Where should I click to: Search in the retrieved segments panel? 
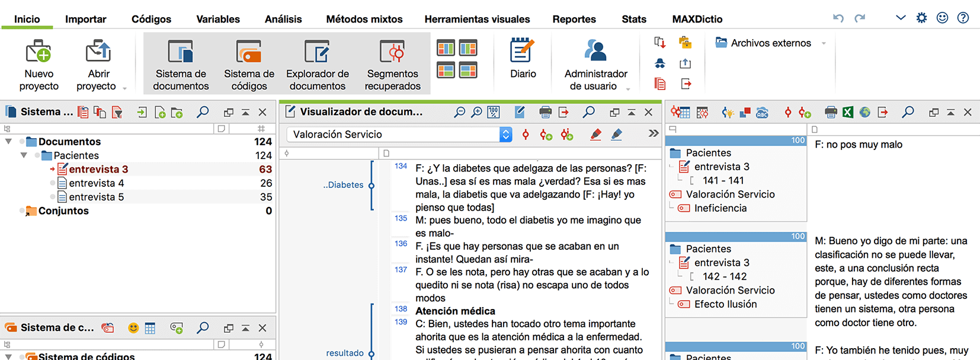pyautogui.click(x=908, y=112)
